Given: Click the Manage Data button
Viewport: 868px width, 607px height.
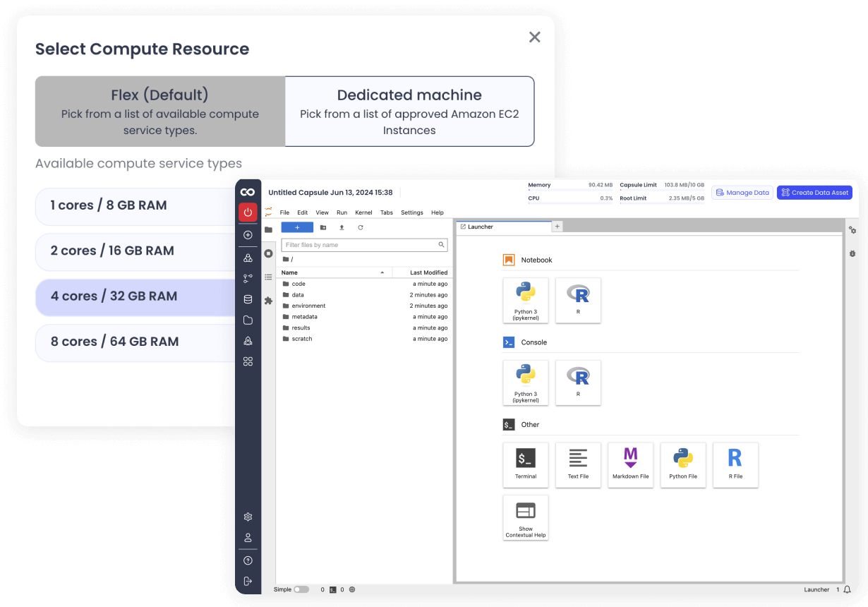Looking at the screenshot, I should 742,193.
